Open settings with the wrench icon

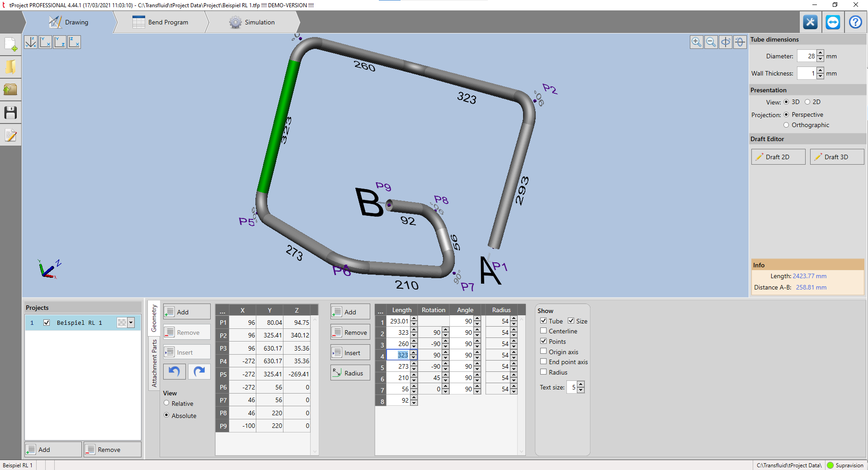pos(810,22)
